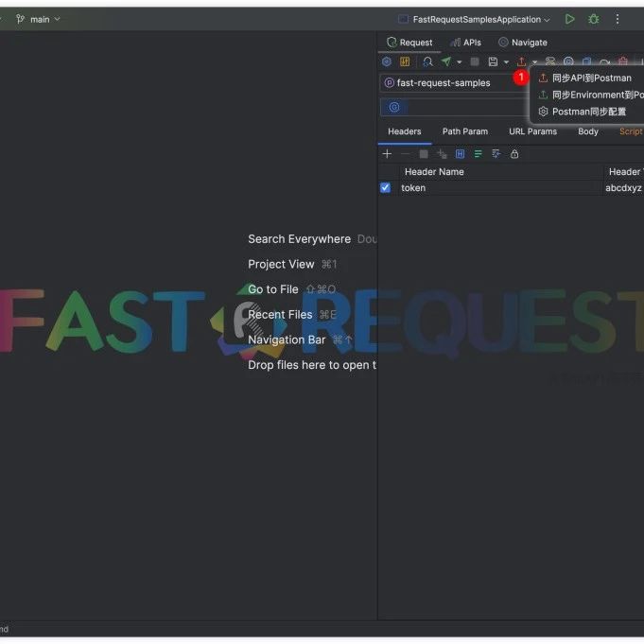
Task: Open the Fast Request settings gear icon
Action: pos(387,62)
